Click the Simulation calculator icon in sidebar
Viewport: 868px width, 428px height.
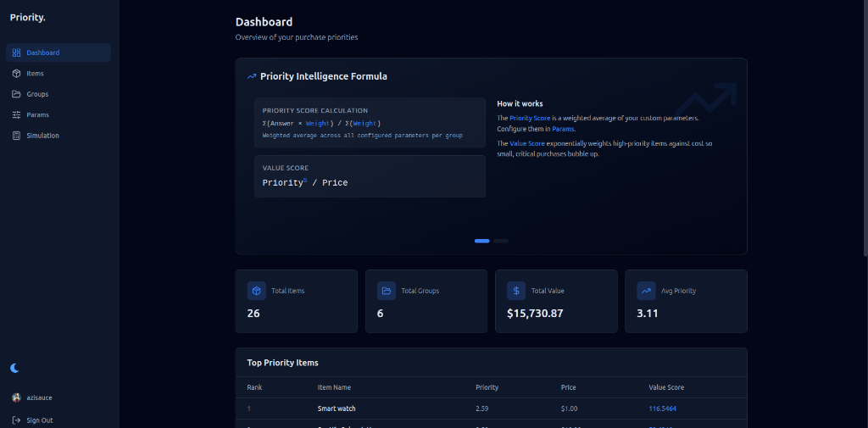(16, 136)
